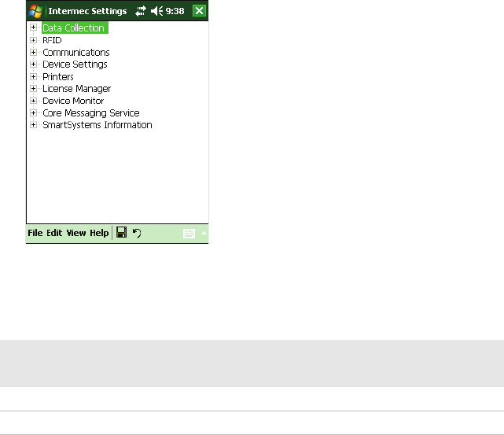Expand the RFID node
The width and height of the screenshot is (504, 435).
pyautogui.click(x=34, y=40)
